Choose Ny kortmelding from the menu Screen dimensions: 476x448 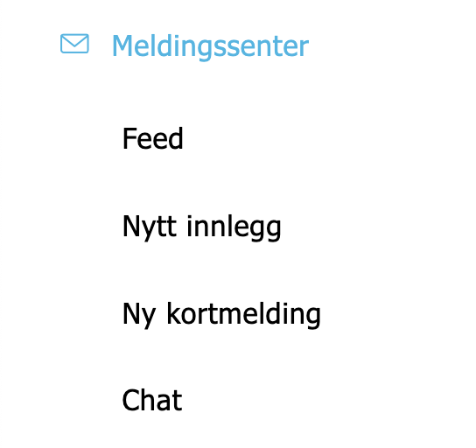pyautogui.click(x=221, y=315)
